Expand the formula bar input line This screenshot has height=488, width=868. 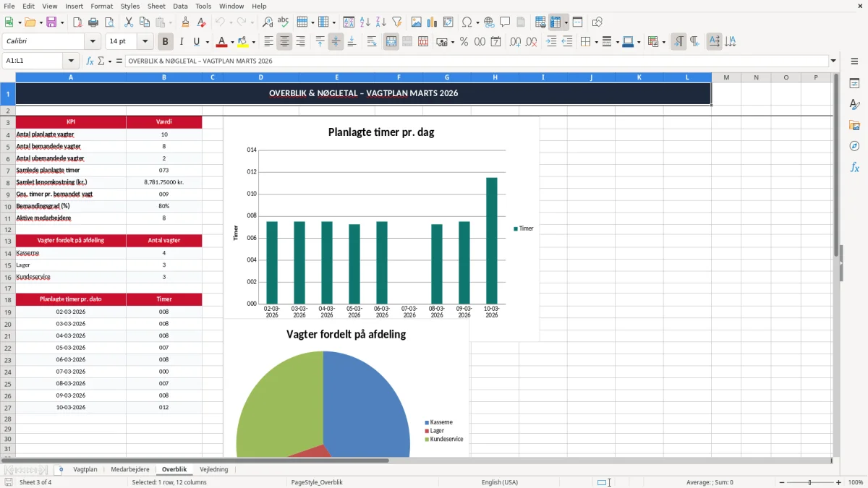pyautogui.click(x=834, y=61)
